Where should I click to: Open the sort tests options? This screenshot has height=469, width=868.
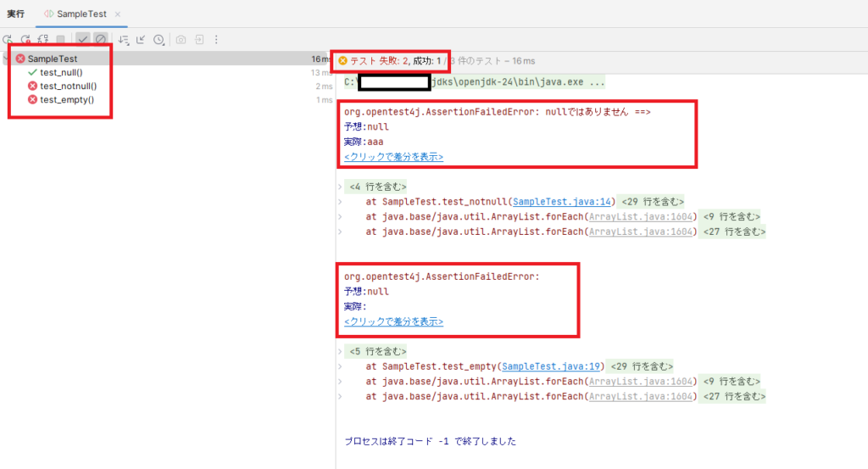click(124, 39)
